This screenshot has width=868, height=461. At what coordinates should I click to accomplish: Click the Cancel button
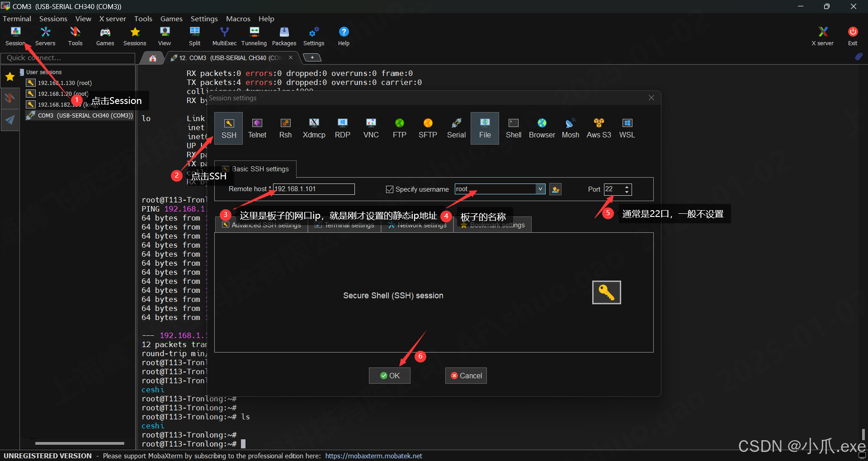(466, 376)
